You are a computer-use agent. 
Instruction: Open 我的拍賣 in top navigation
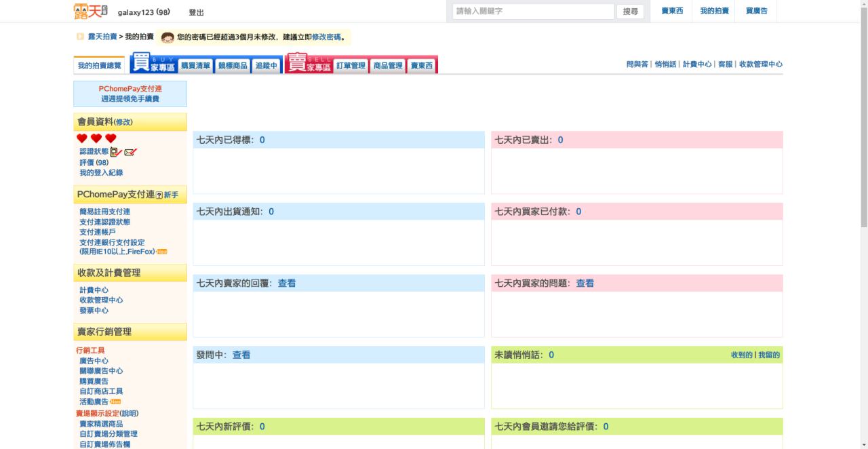[x=714, y=11]
